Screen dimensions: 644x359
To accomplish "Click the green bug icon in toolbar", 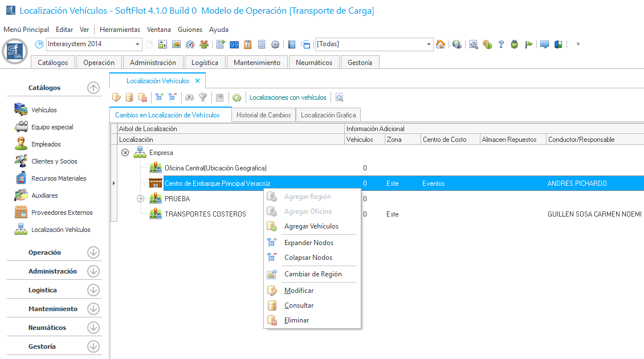I will tap(515, 44).
